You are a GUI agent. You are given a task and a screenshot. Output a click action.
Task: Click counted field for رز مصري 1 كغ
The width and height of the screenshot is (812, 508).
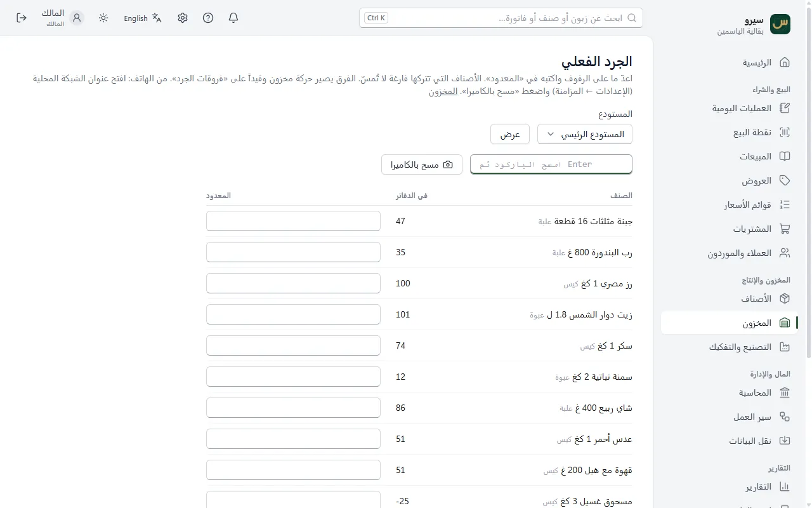click(x=293, y=283)
